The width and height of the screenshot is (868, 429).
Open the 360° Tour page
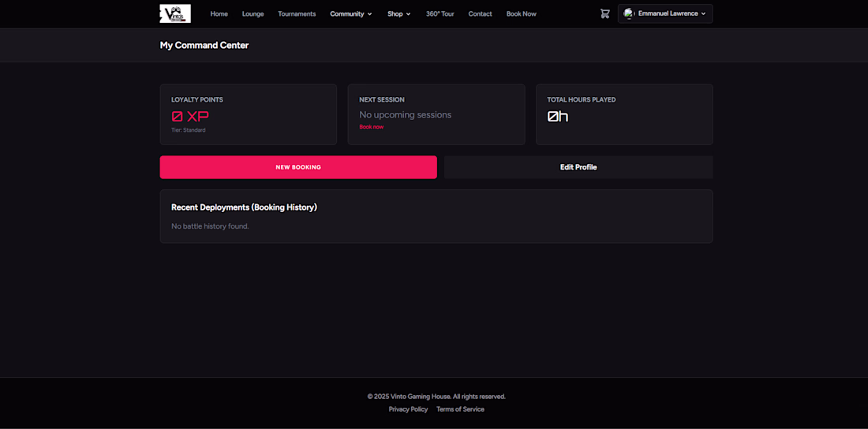[x=440, y=14]
